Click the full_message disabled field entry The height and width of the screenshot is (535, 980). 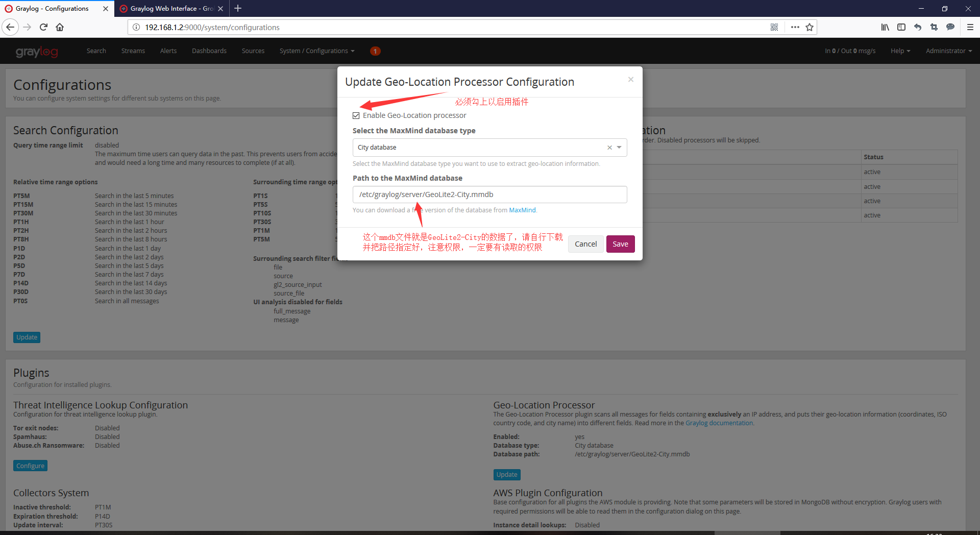(x=292, y=311)
